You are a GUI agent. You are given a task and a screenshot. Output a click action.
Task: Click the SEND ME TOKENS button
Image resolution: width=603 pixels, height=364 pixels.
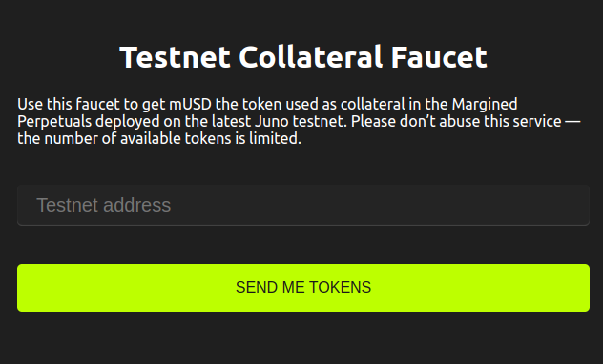tap(303, 288)
